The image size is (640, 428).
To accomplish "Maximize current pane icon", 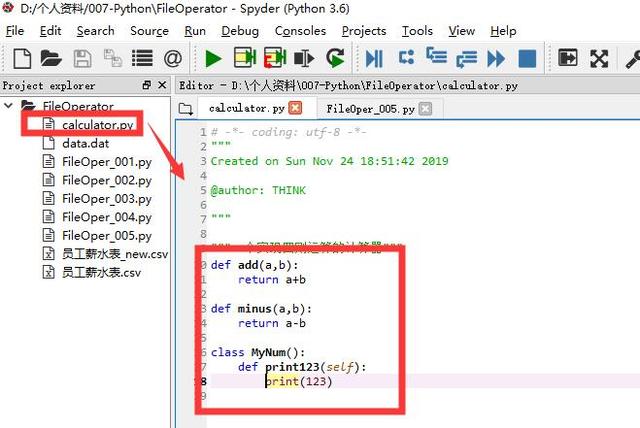I will click(568, 58).
